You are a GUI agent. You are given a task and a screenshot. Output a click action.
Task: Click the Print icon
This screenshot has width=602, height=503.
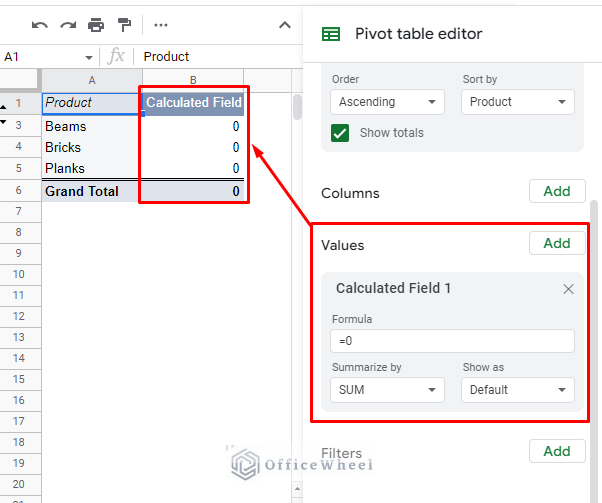coord(96,24)
